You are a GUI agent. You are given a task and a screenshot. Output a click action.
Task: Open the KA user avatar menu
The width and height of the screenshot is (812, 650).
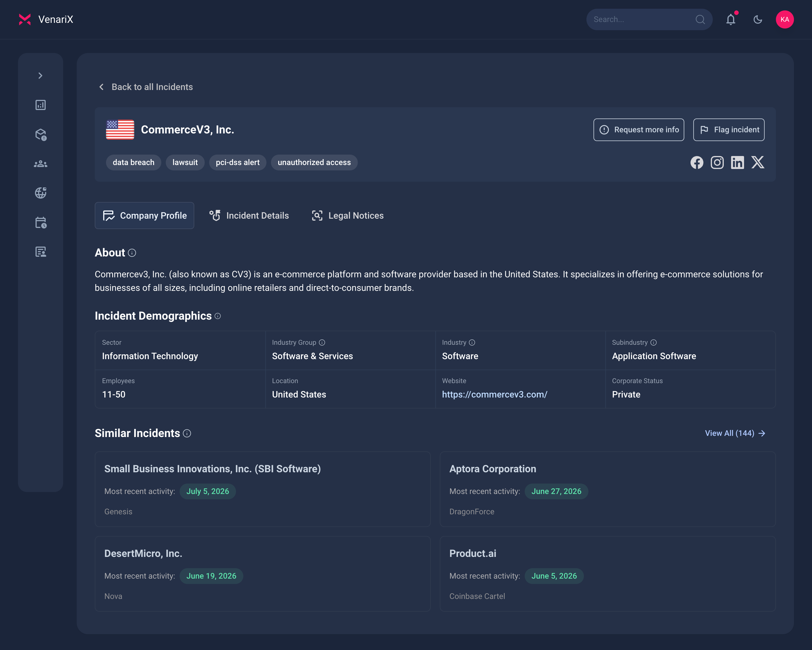(785, 19)
